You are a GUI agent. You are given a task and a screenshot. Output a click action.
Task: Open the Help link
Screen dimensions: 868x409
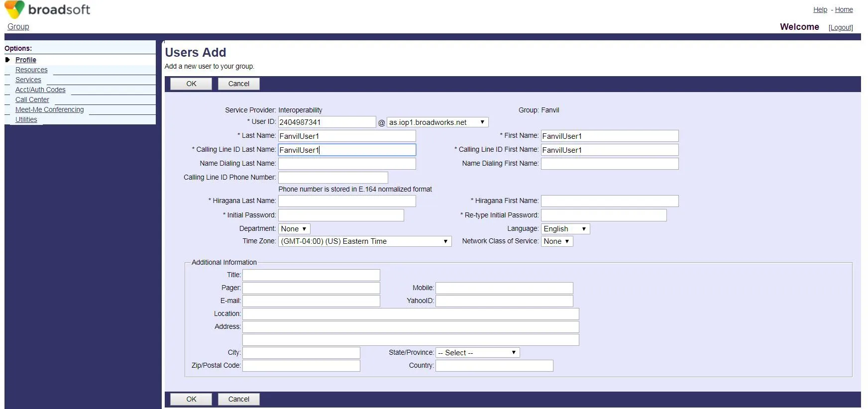[820, 9]
